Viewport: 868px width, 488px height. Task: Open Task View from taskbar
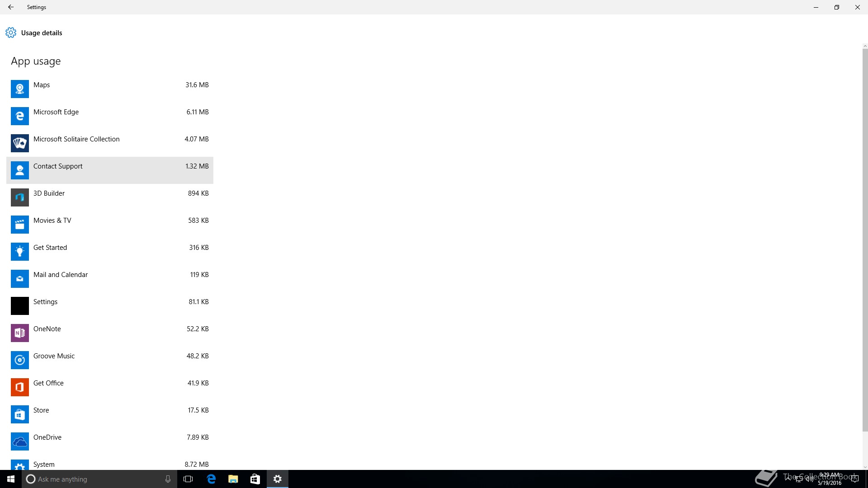pos(188,479)
